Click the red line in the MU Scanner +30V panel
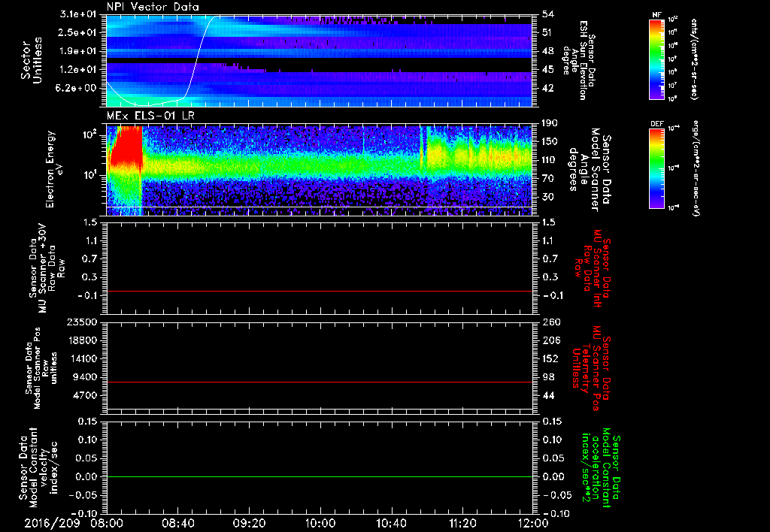 319,291
